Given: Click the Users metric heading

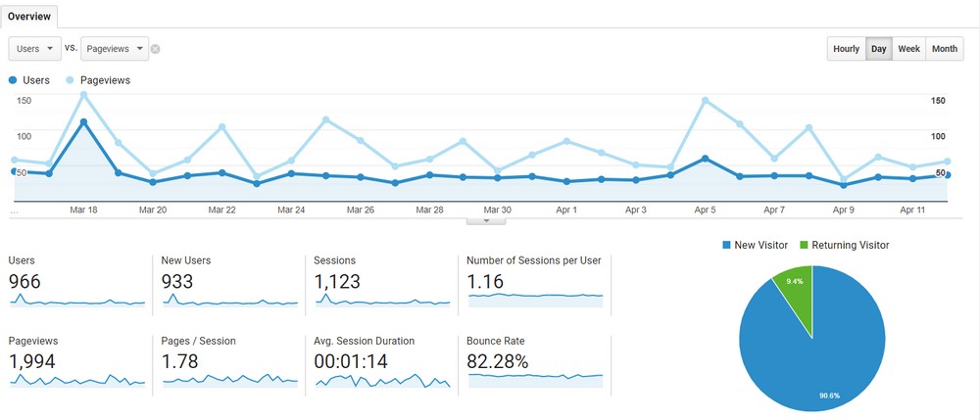Looking at the screenshot, I should click(22, 260).
